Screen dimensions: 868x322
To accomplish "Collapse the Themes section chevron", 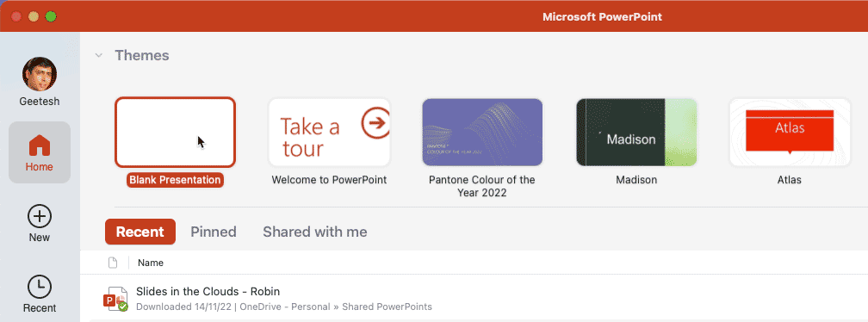I will [x=98, y=55].
